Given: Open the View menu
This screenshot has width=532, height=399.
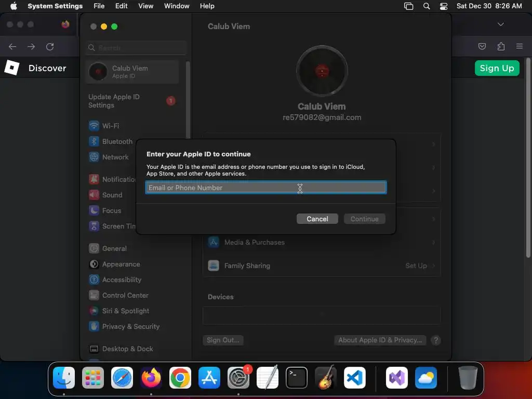Looking at the screenshot, I should [145, 6].
